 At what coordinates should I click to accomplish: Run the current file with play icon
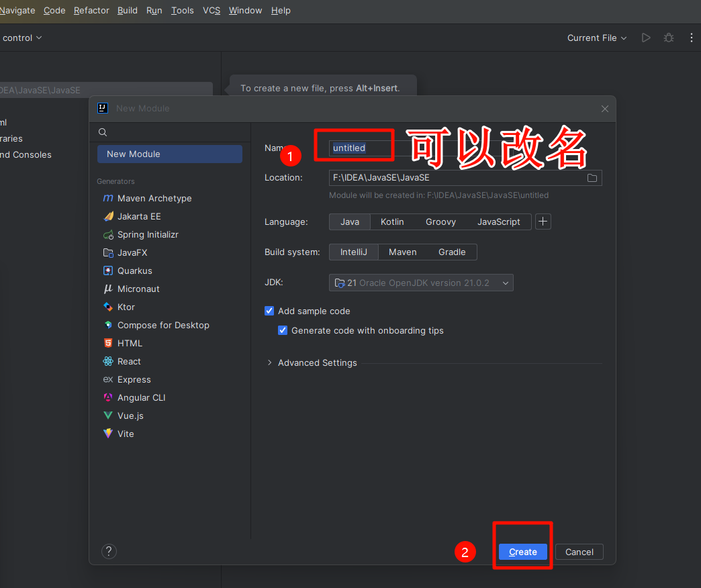click(645, 38)
